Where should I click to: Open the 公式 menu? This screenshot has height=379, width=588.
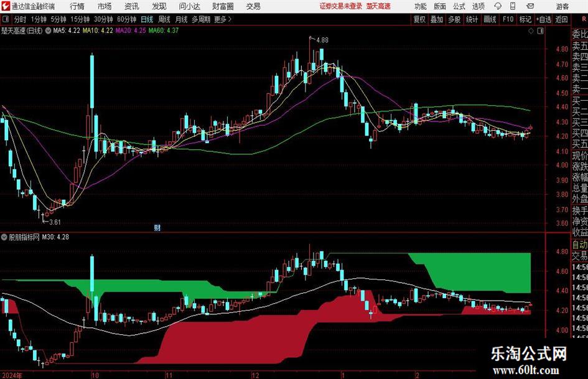point(459,6)
